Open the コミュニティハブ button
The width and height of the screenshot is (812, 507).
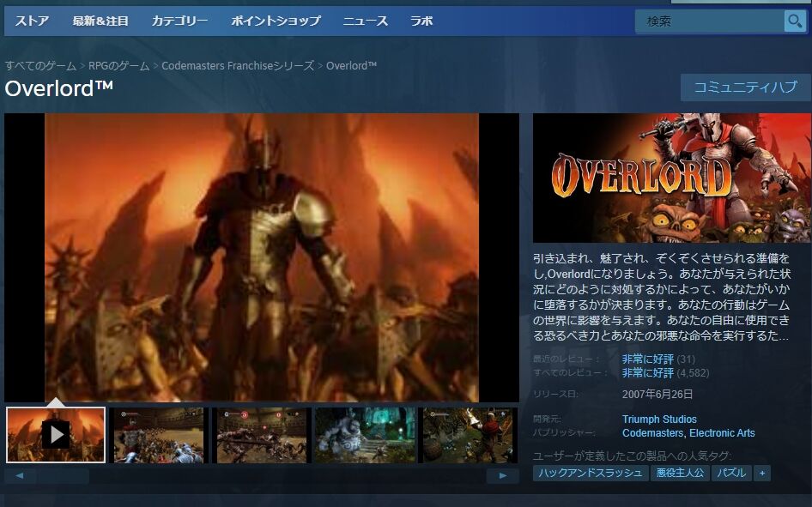coord(745,87)
